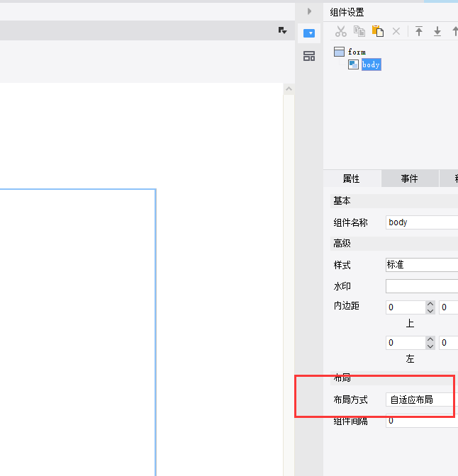Click the move-to-top arrow icon
The width and height of the screenshot is (458, 476).
[x=419, y=31]
